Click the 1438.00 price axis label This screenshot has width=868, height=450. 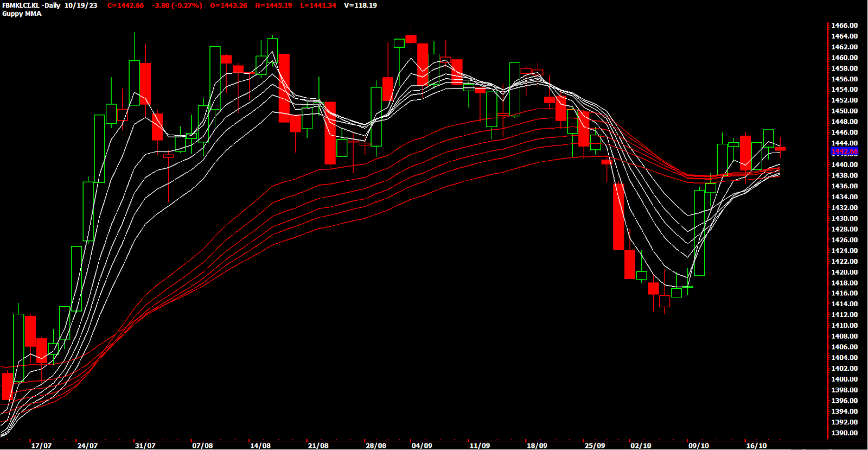click(844, 175)
